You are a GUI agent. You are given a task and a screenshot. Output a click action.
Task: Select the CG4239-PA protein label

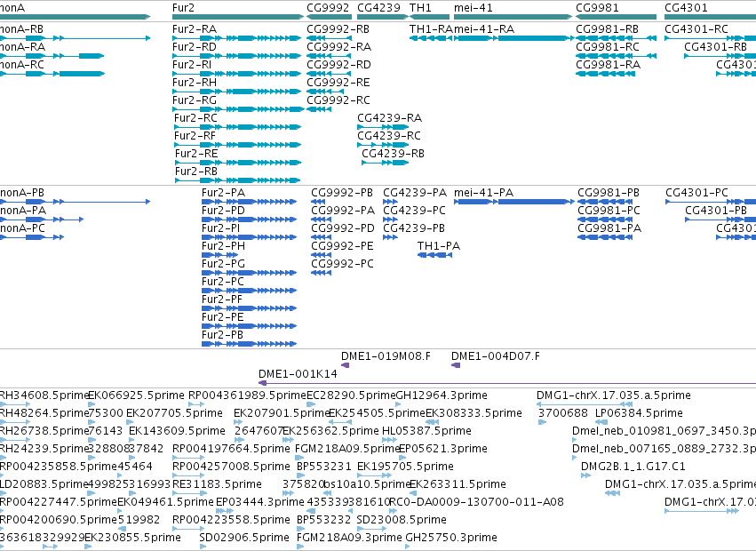[x=415, y=193]
